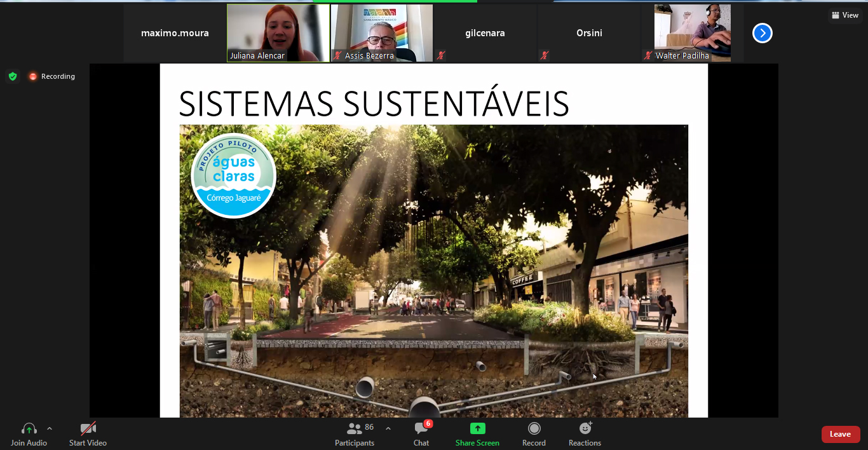Start recording with the Record button
The width and height of the screenshot is (868, 450).
tap(534, 429)
